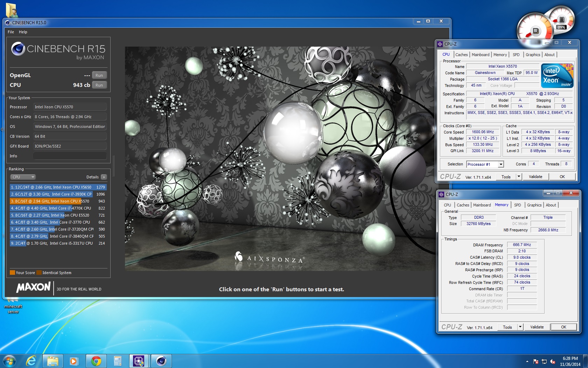This screenshot has height=368, width=588.
Task: Switch to Cinebench taskbar button
Action: click(x=161, y=361)
